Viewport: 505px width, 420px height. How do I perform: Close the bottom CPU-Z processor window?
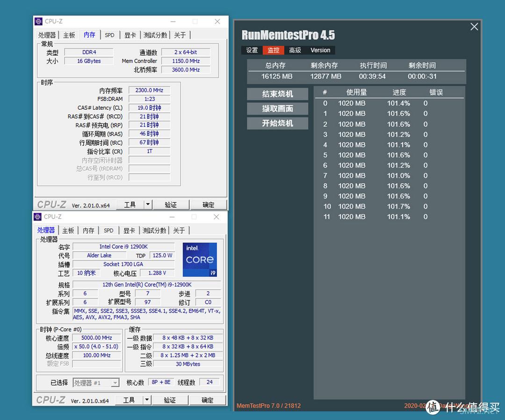216,217
